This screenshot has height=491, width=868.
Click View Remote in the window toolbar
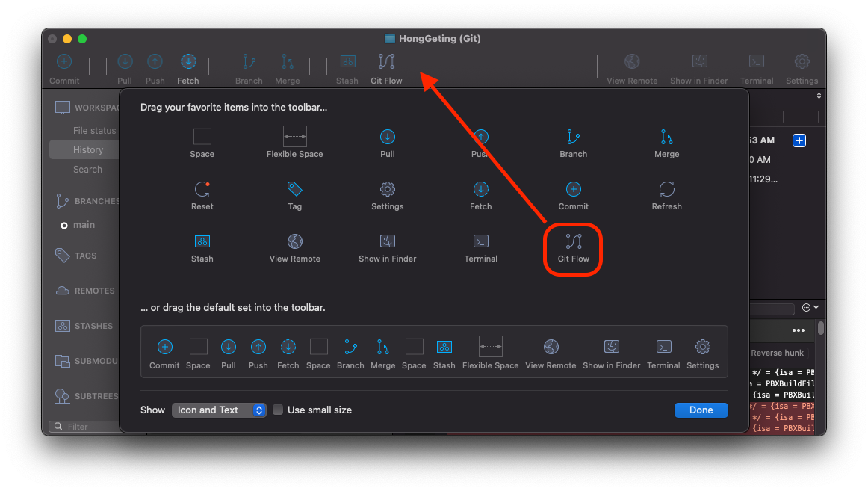click(632, 70)
